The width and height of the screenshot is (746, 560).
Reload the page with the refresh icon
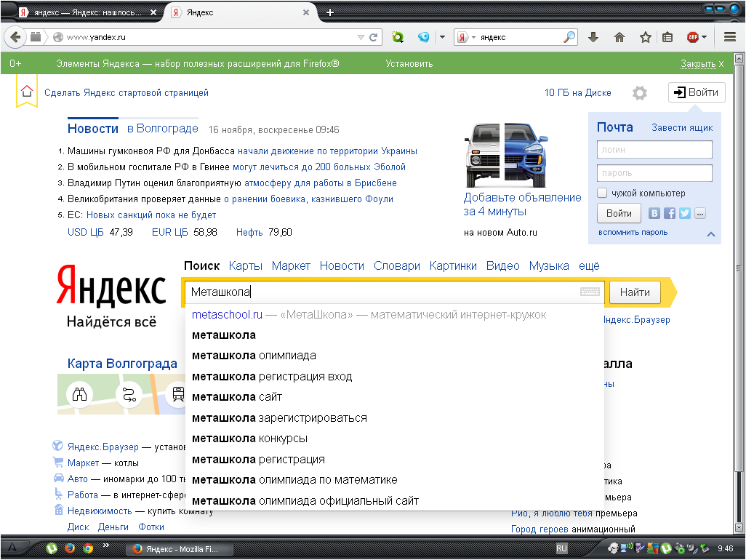pyautogui.click(x=374, y=37)
